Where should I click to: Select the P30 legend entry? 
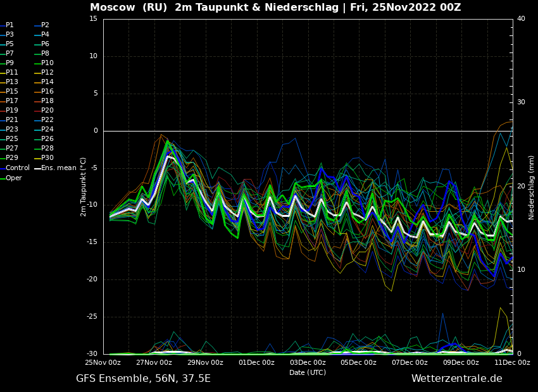coord(47,158)
